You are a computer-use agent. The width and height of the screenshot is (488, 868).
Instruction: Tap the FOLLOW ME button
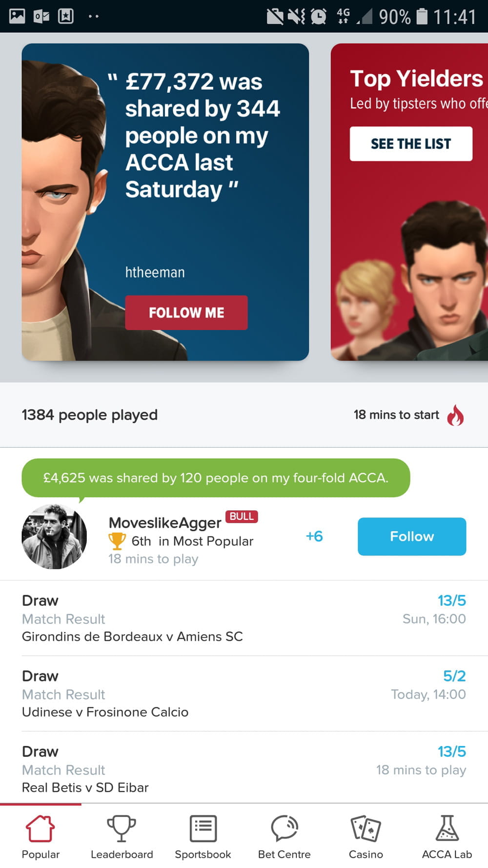(186, 312)
